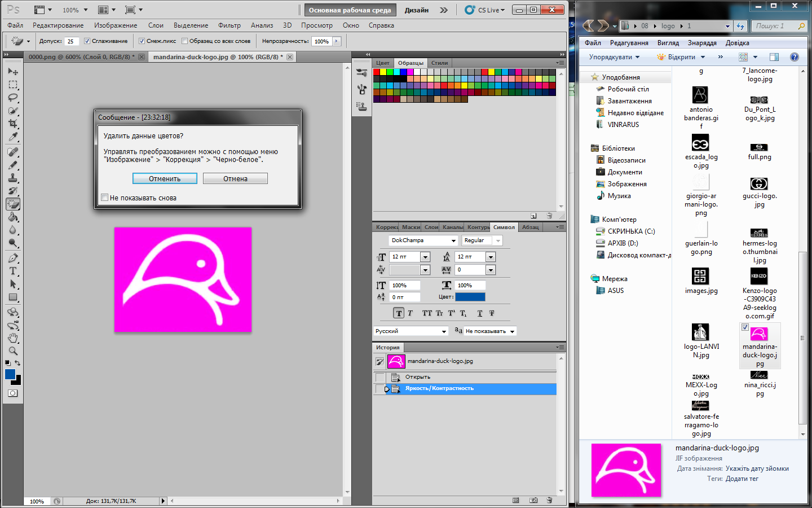Screen dimensions: 812x508
Task: Select the Brush tool
Action: 13,165
